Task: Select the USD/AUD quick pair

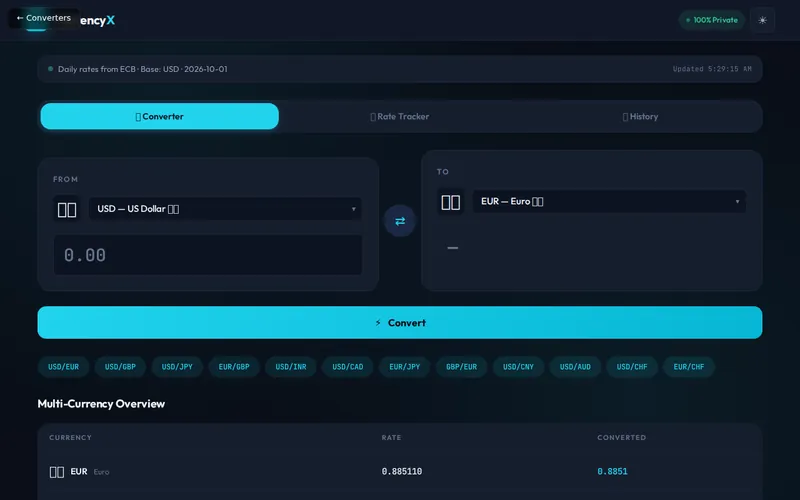Action: point(576,367)
